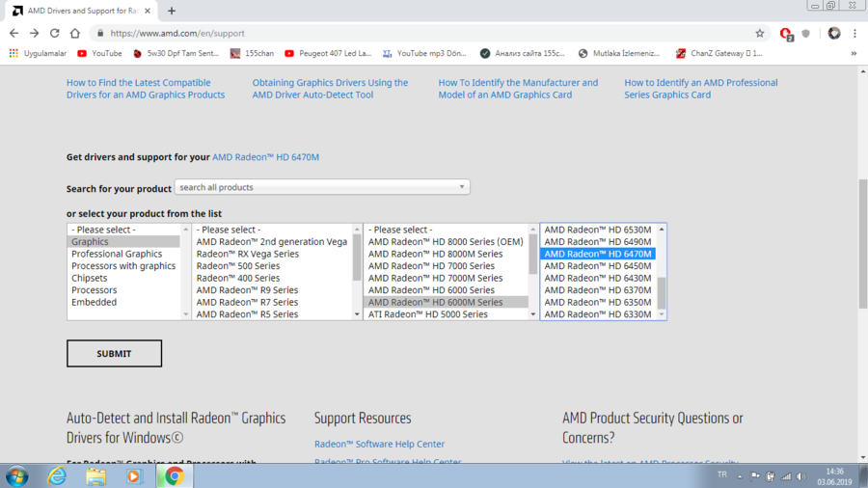868x488 pixels.
Task: Open a new tab with the plus button
Action: (172, 11)
